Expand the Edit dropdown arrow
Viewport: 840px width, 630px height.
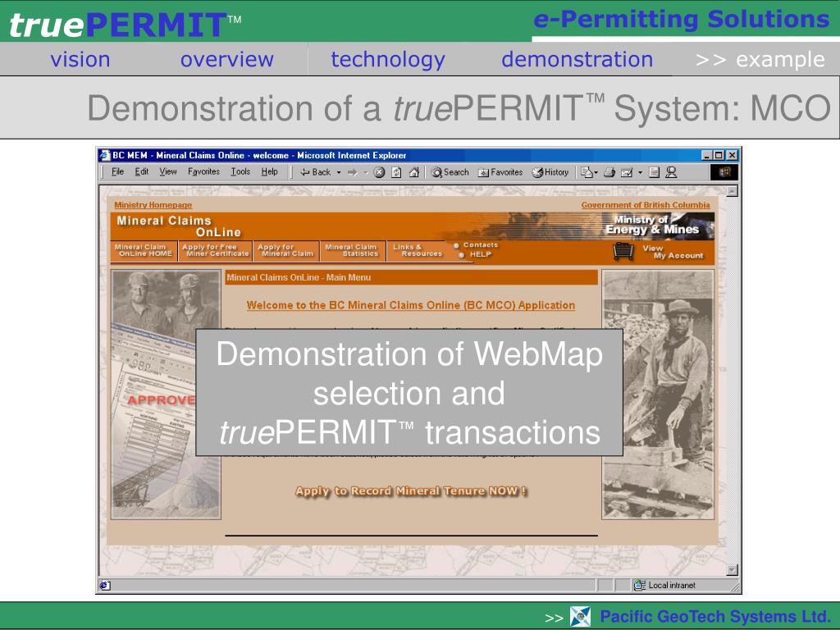[640, 172]
